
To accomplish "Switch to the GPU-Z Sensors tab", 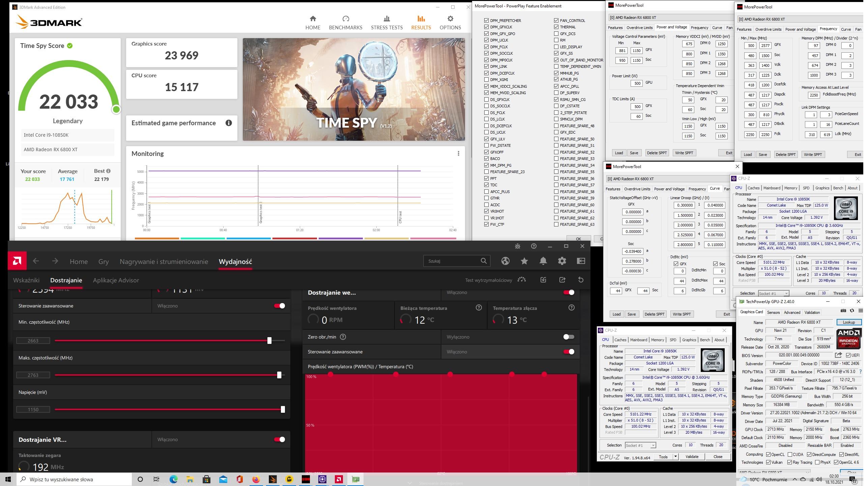I will pos(773,312).
